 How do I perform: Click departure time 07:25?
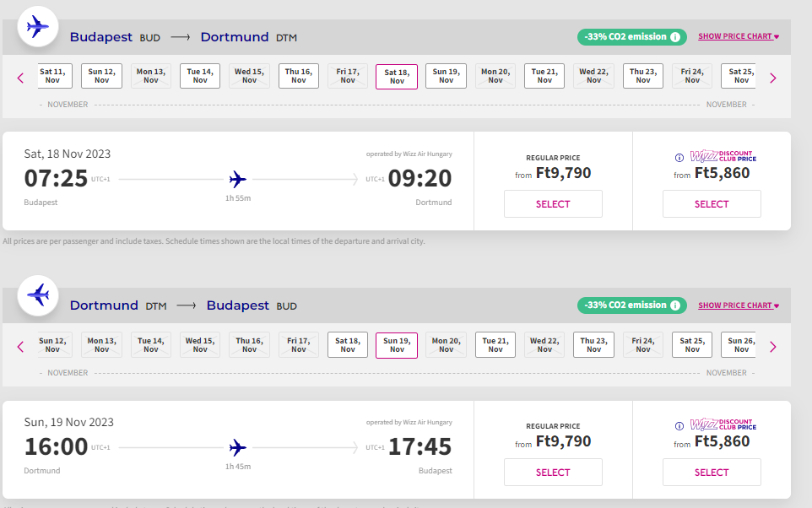(56, 179)
